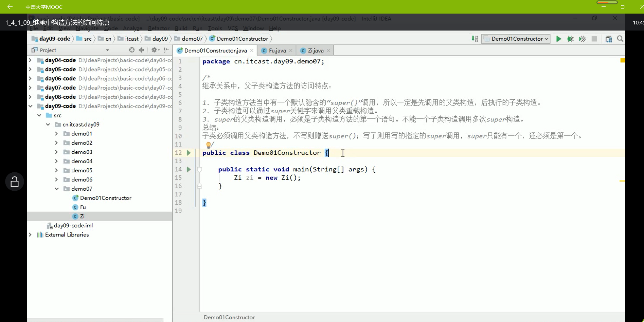This screenshot has width=644, height=322.
Task: Open the Build menu
Action: [181, 28]
